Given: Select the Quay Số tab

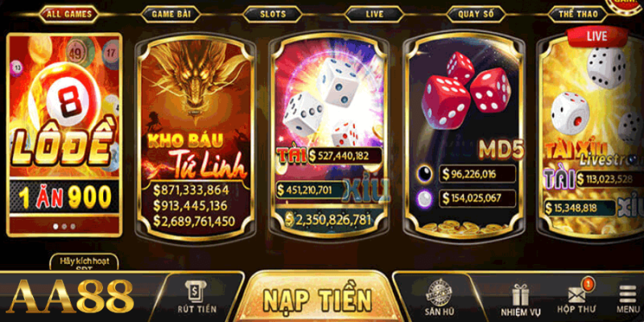Looking at the screenshot, I should pos(476,14).
